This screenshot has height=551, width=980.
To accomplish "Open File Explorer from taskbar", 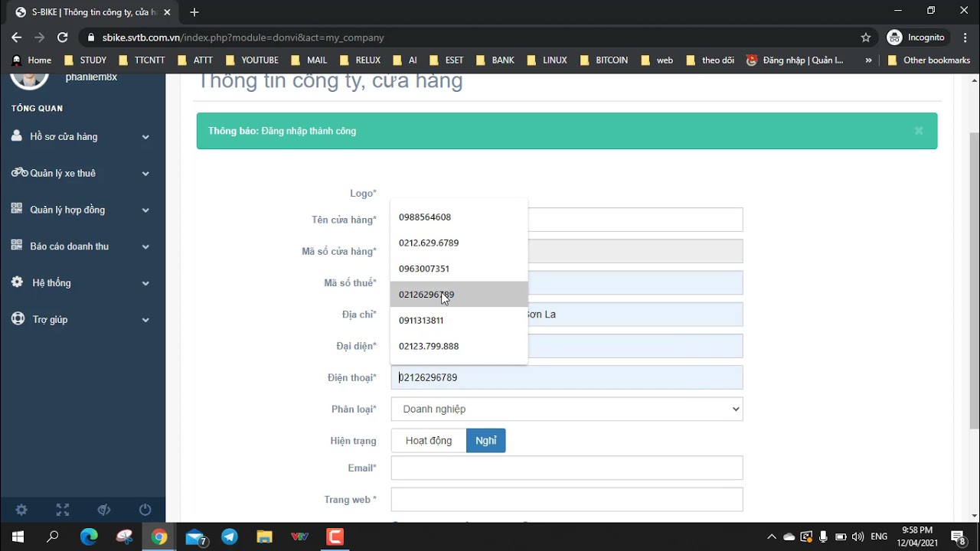I will [264, 536].
